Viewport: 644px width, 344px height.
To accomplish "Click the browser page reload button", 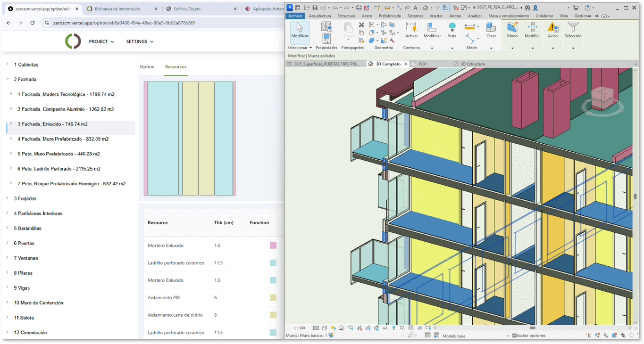I will pyautogui.click(x=32, y=23).
